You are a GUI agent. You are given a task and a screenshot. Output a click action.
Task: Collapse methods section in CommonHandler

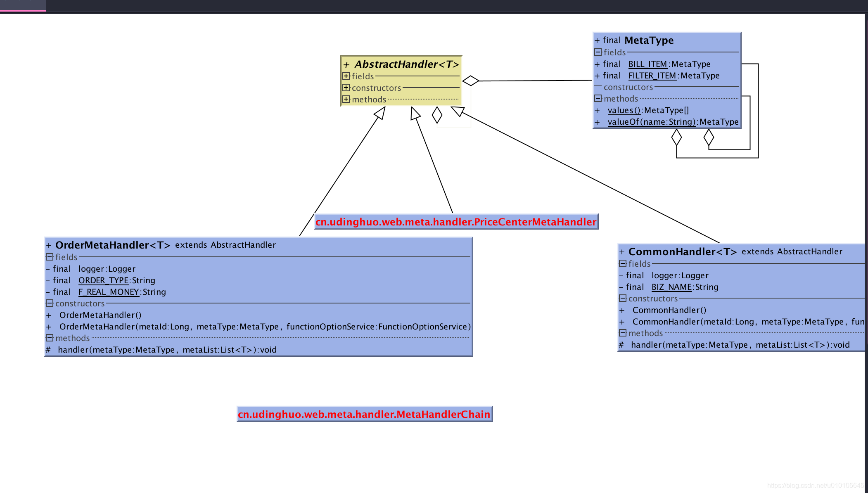623,333
